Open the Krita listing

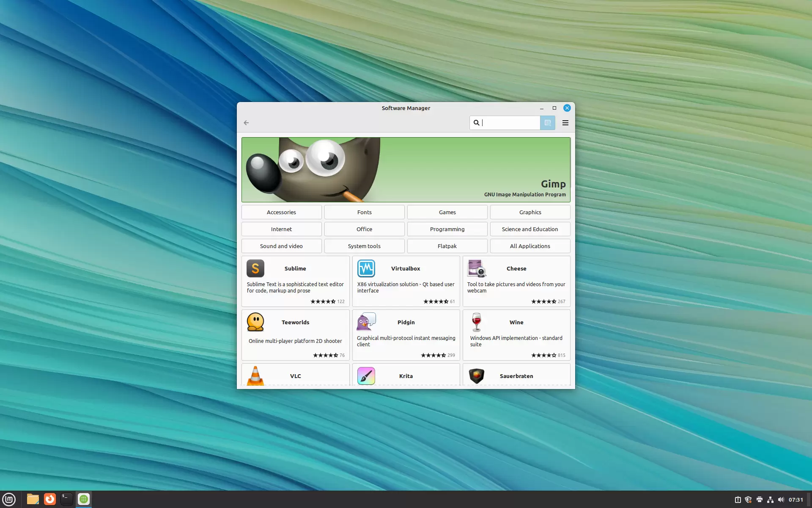point(406,375)
